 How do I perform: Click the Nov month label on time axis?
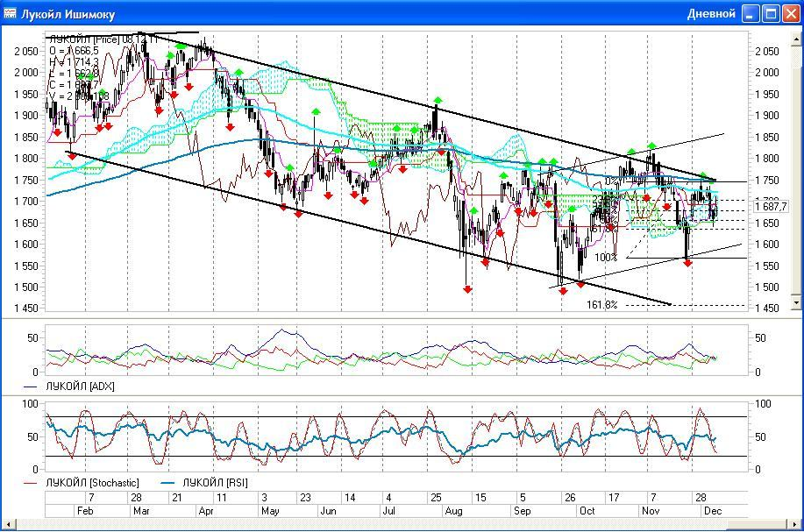click(651, 511)
